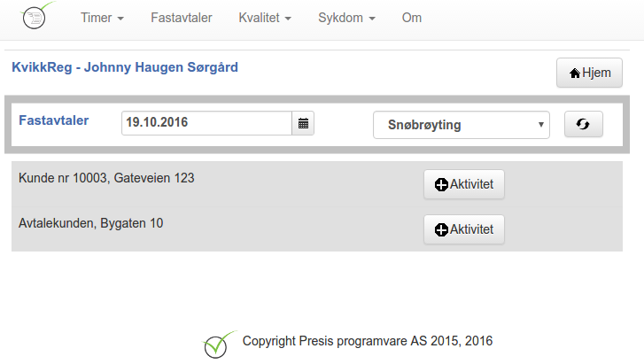Click the KvikkReg - Johnny Haugen Sørgård heading

pyautogui.click(x=125, y=67)
